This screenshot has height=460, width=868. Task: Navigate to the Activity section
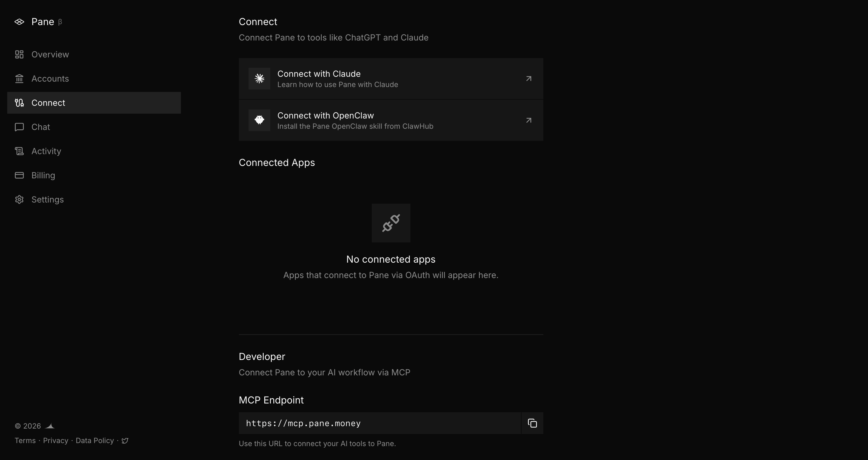[46, 151]
